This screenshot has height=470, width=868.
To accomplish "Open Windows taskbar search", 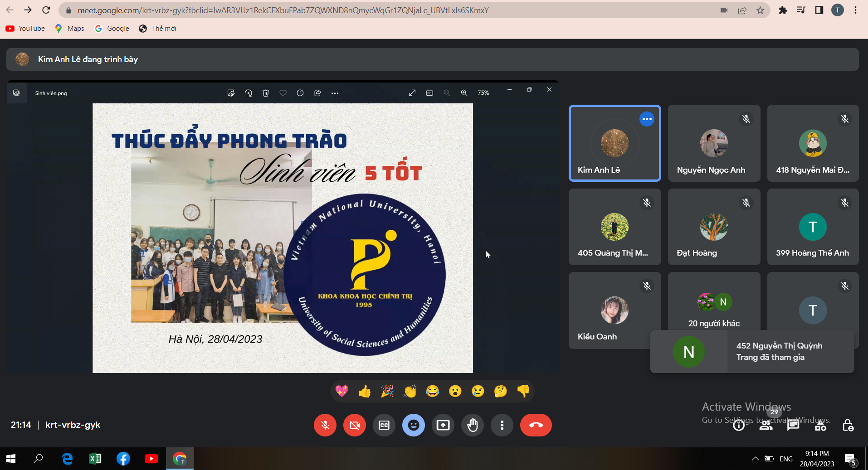I will pyautogui.click(x=39, y=459).
